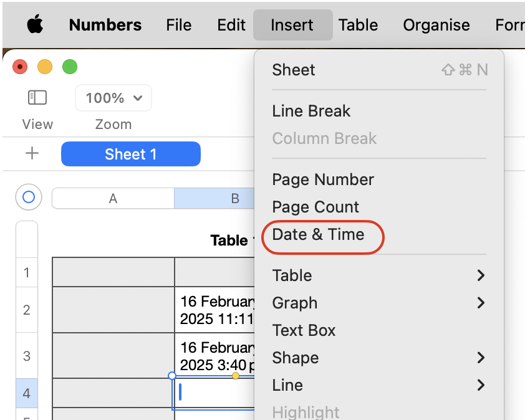Click the yellow column resize handle
The width and height of the screenshot is (530, 420).
point(236,376)
